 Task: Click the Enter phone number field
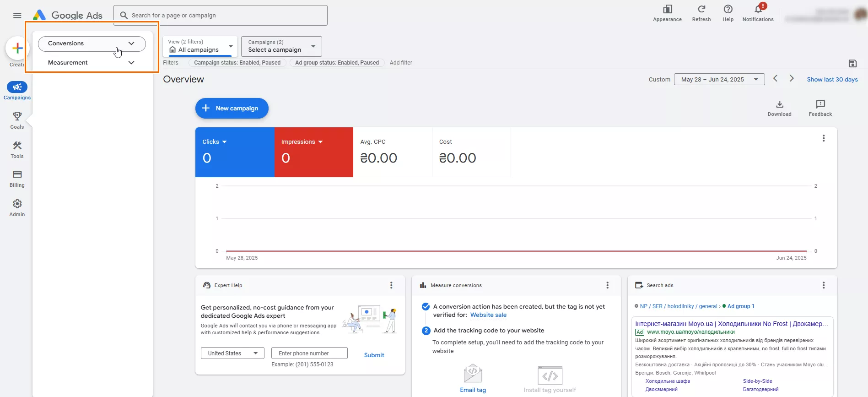tap(309, 353)
